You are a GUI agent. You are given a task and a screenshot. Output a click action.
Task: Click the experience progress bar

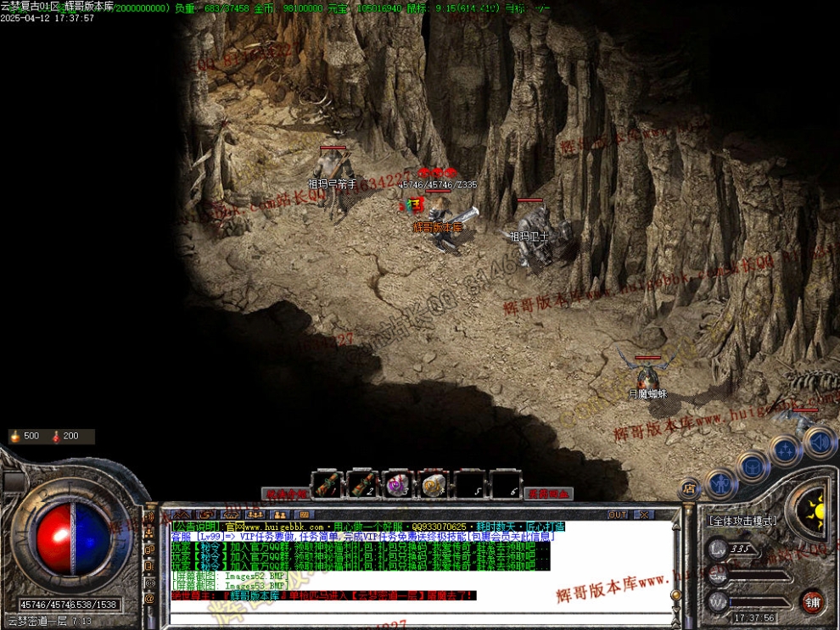tap(759, 577)
